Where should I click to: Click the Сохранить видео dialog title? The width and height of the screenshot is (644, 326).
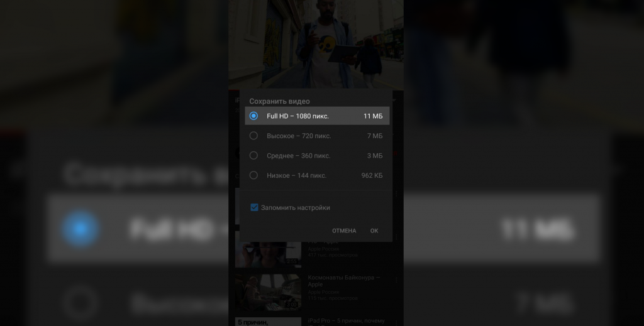point(279,101)
